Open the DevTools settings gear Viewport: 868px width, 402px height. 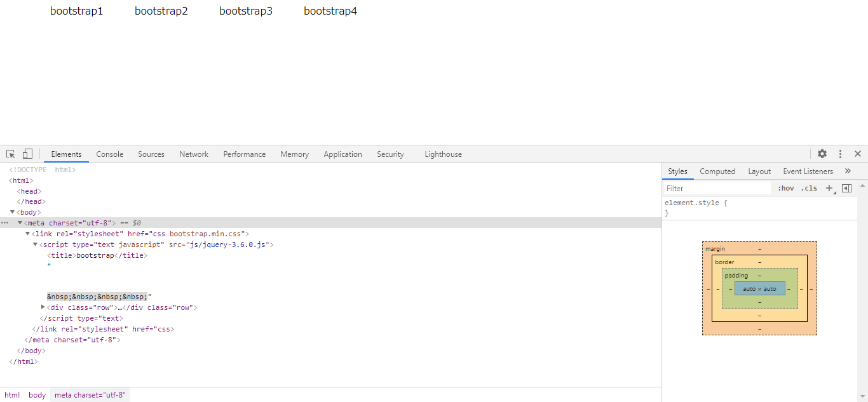pos(822,154)
